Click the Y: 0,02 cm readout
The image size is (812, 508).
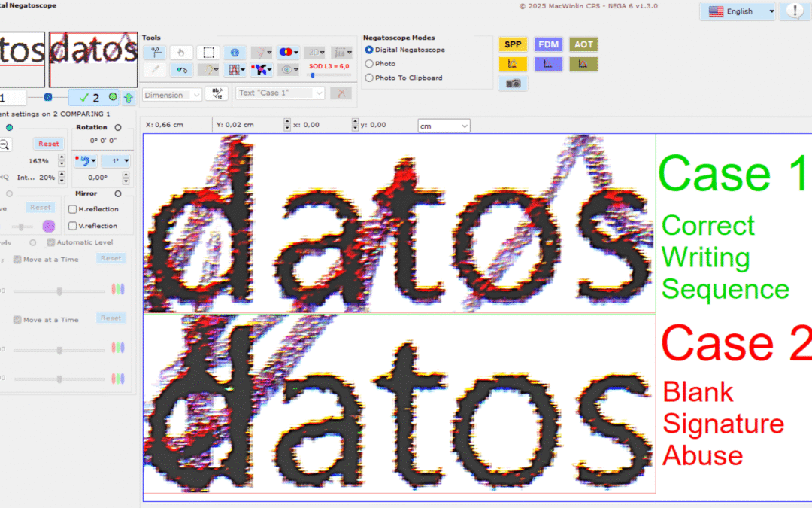pyautogui.click(x=235, y=125)
